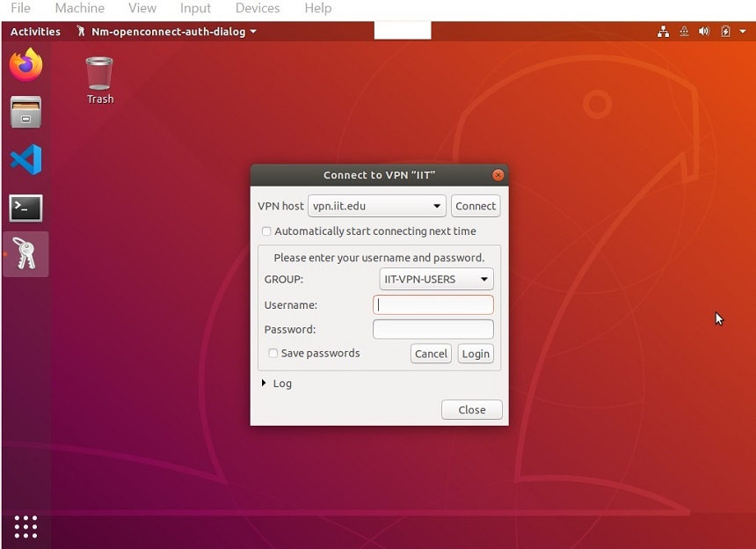The height and width of the screenshot is (549, 756).
Task: Launch Visual Studio Code from dock
Action: (26, 159)
